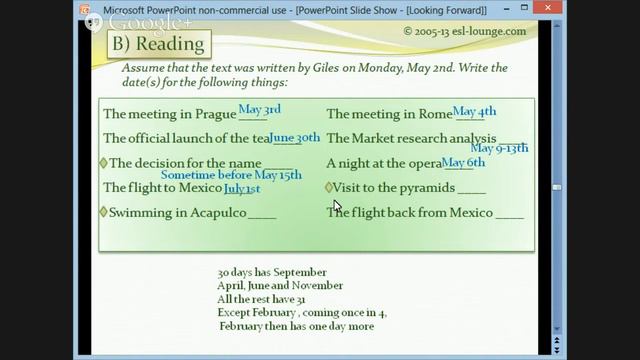Click the line 'April, June and November'
This screenshot has width=640, height=360.
pos(280,286)
